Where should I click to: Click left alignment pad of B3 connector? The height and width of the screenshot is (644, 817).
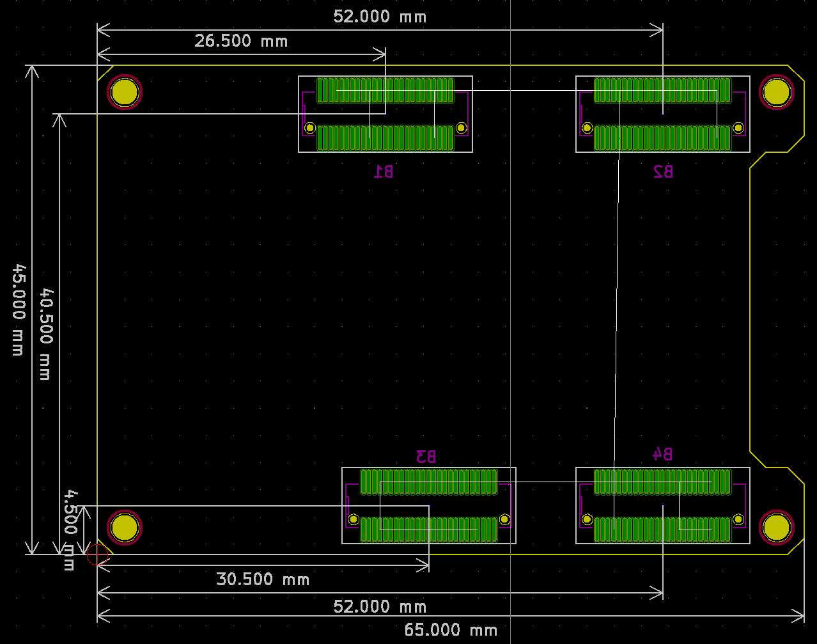tap(353, 519)
